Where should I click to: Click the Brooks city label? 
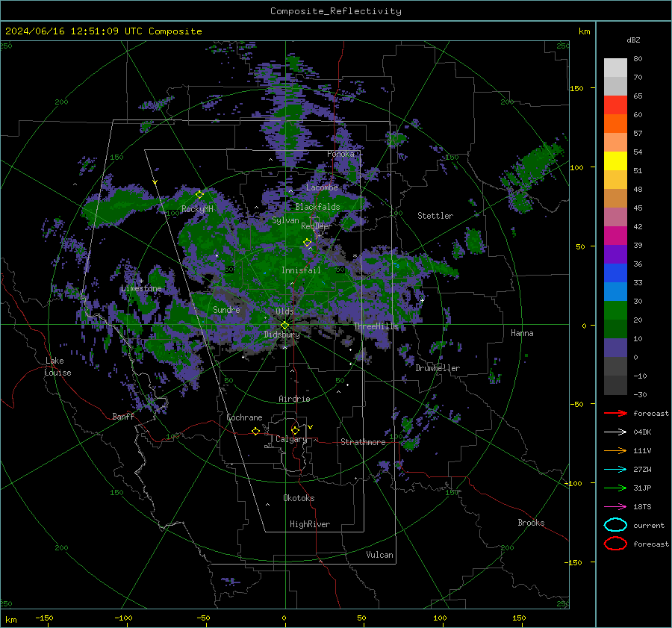[531, 523]
